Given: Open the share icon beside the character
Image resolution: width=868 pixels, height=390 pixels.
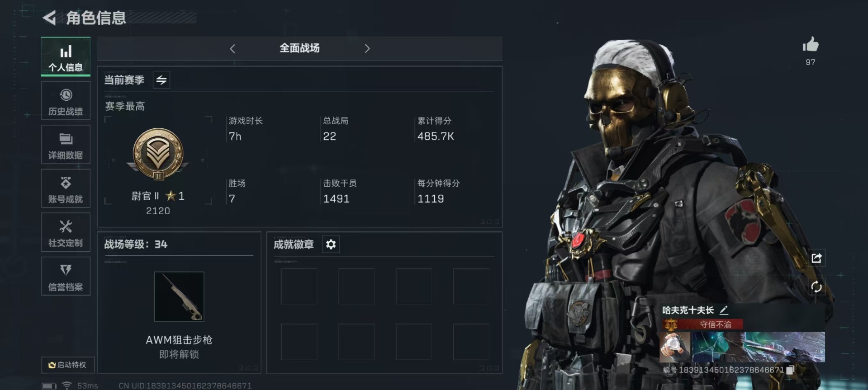Looking at the screenshot, I should [816, 258].
